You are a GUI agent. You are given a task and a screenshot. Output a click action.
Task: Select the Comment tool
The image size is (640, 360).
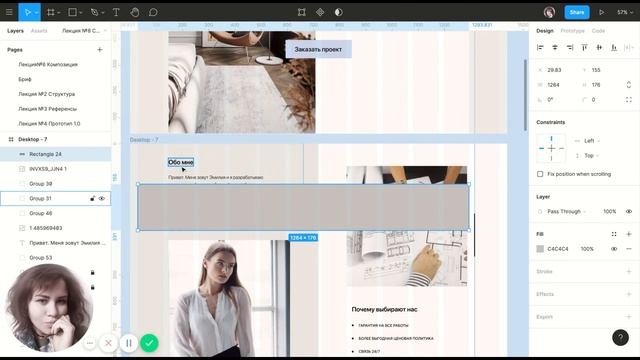click(153, 12)
